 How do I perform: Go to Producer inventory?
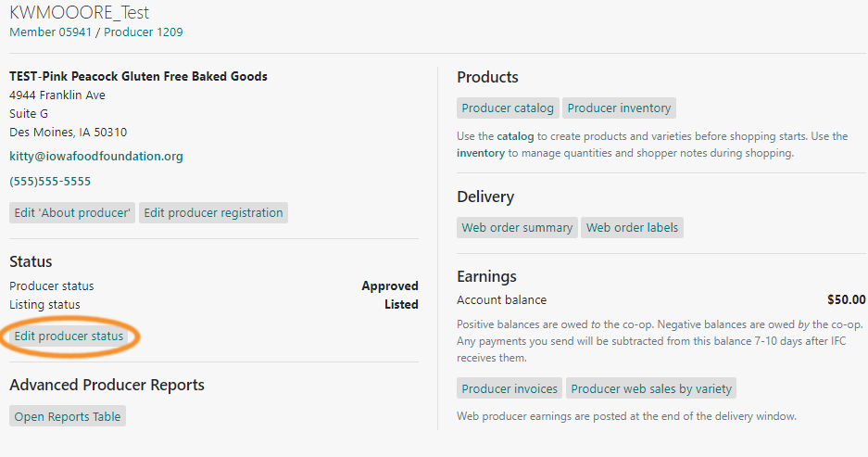tap(619, 108)
